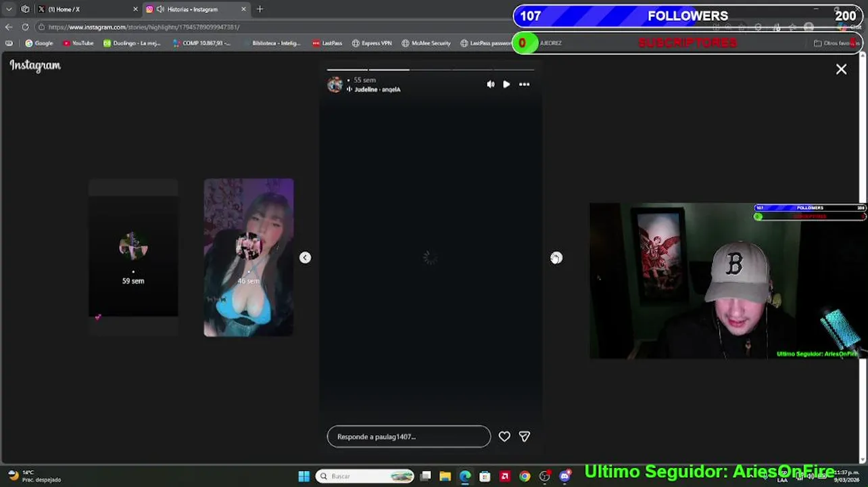Click the instagram.com address bar
This screenshot has width=868, height=487.
click(x=270, y=27)
